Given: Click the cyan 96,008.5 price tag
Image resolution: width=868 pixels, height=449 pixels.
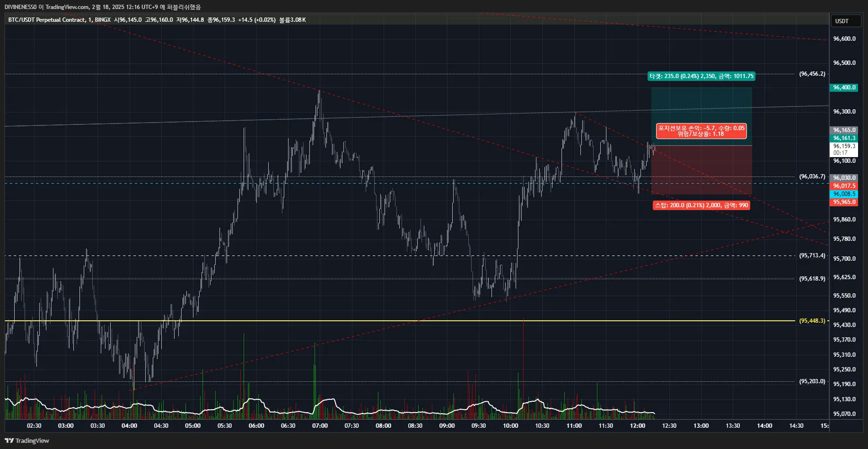Looking at the screenshot, I should click(x=844, y=194).
